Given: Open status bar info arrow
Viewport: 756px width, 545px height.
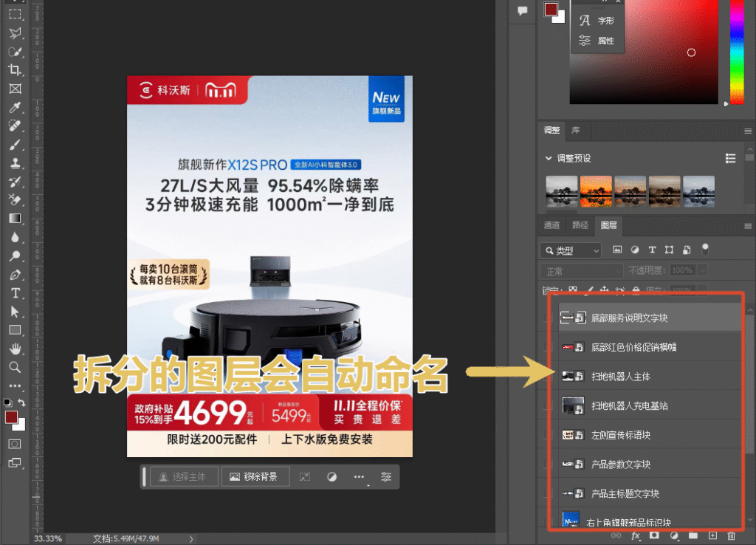Looking at the screenshot, I should click(191, 539).
